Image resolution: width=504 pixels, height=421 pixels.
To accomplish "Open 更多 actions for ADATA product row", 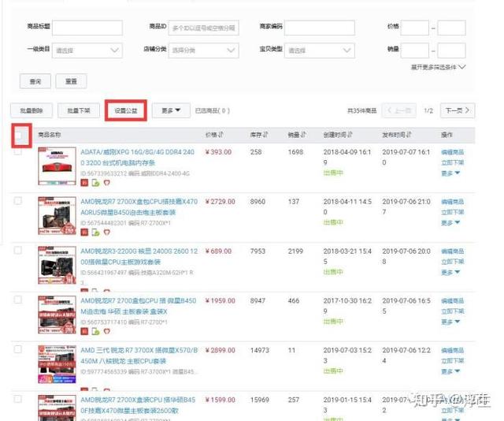I will (450, 173).
